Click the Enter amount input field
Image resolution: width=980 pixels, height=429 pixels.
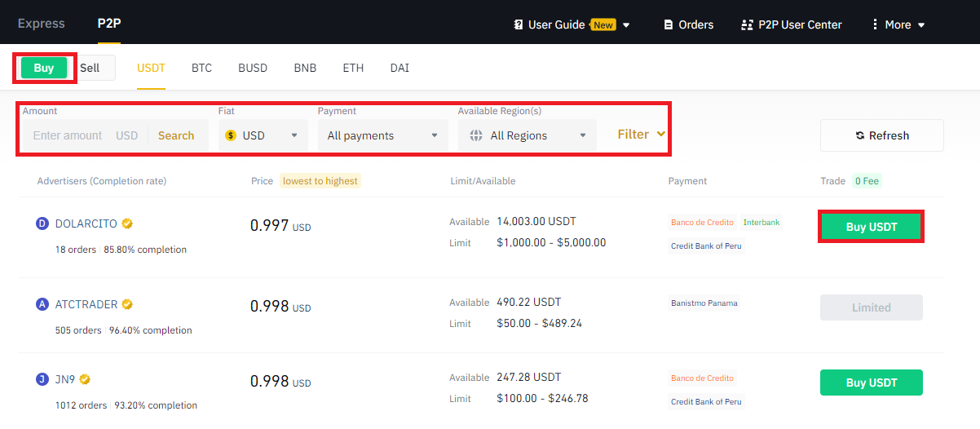click(x=68, y=135)
